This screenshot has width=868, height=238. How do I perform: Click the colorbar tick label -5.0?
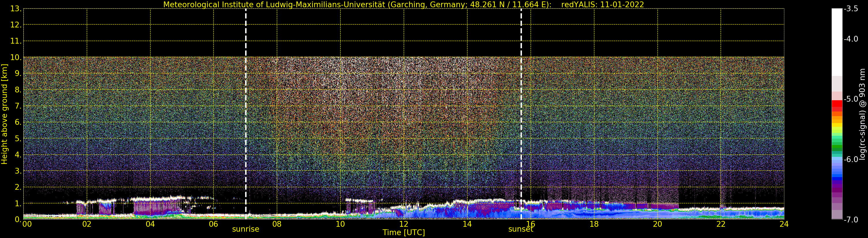(851, 99)
